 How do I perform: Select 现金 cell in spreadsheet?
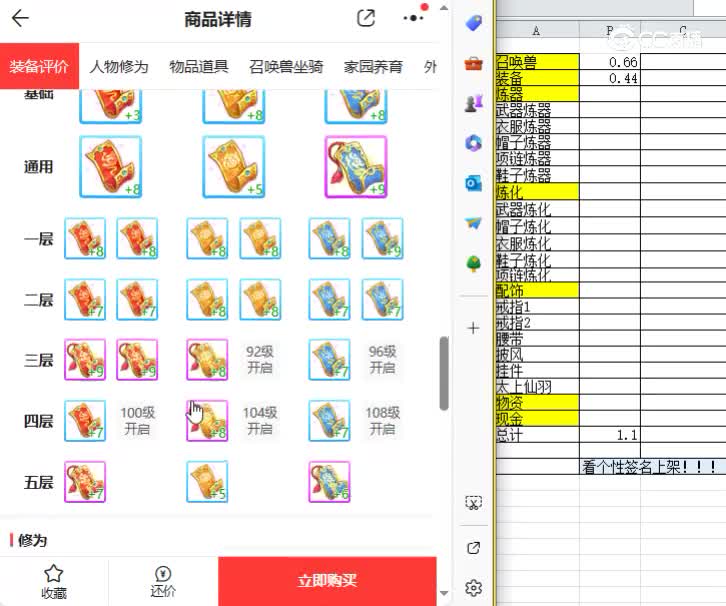point(537,419)
